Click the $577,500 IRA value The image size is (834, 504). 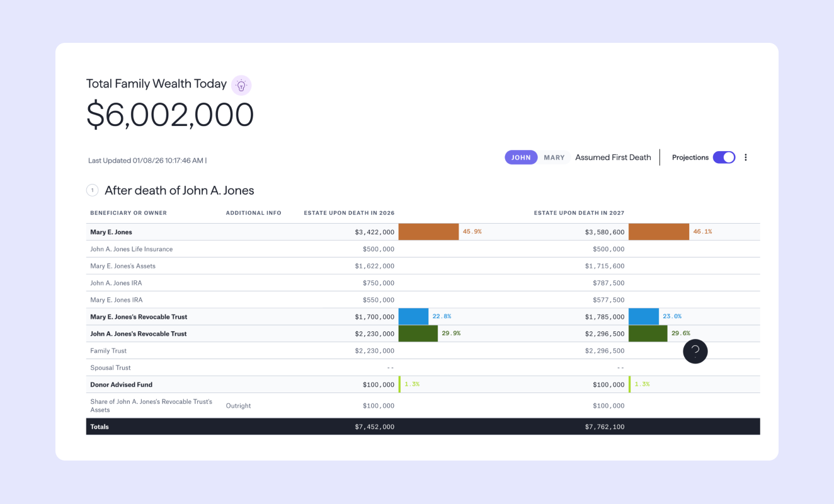pos(608,300)
